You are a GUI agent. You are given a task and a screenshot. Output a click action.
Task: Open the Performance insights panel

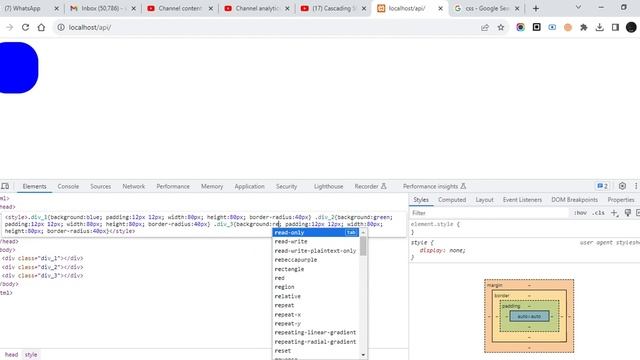point(434,186)
